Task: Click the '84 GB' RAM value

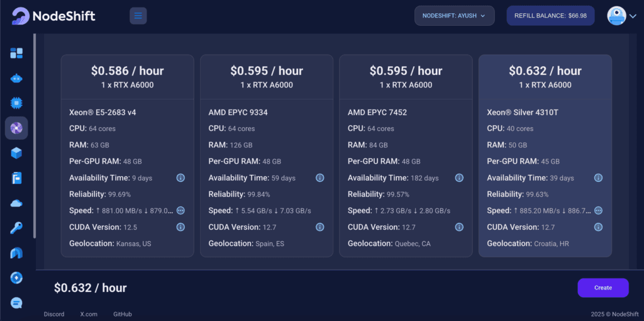Action: [377, 145]
